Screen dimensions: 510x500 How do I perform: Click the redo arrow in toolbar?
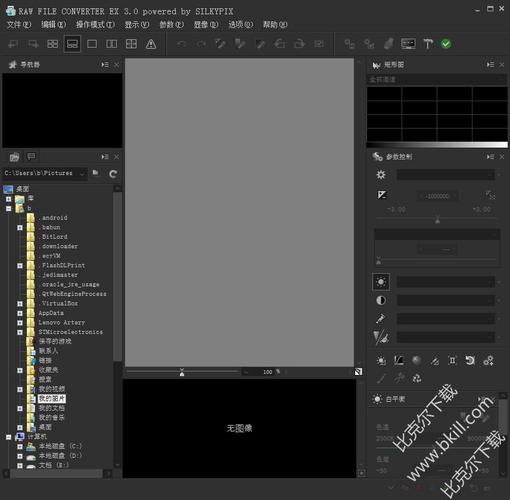point(201,44)
